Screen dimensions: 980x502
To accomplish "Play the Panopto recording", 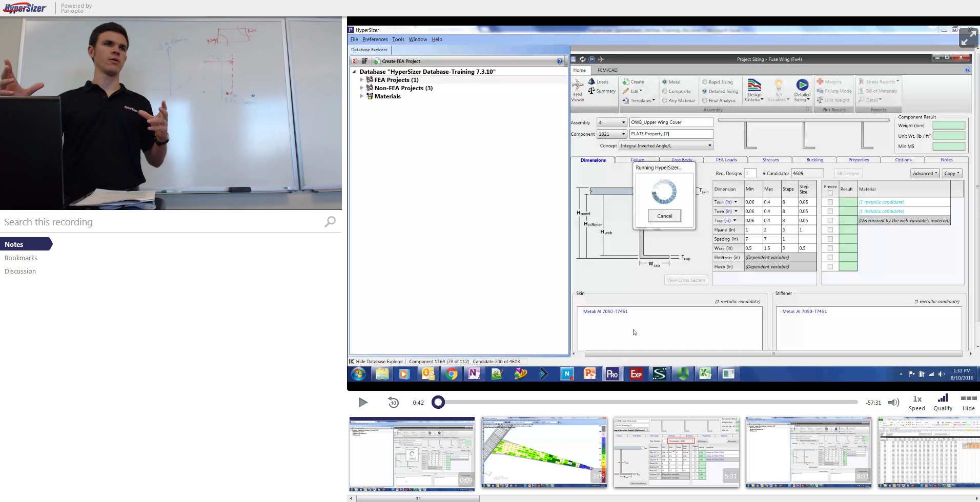I will tap(363, 402).
